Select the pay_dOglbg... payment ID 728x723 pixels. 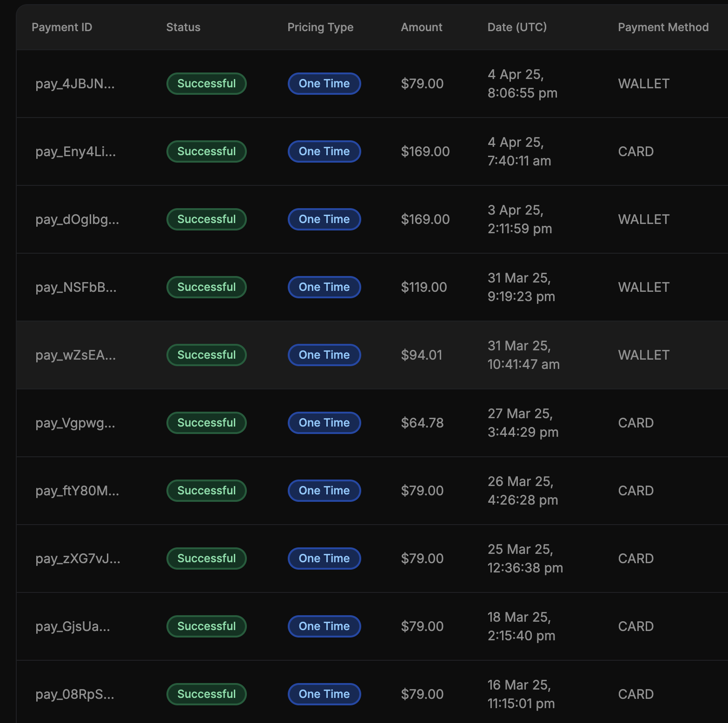[x=77, y=220]
